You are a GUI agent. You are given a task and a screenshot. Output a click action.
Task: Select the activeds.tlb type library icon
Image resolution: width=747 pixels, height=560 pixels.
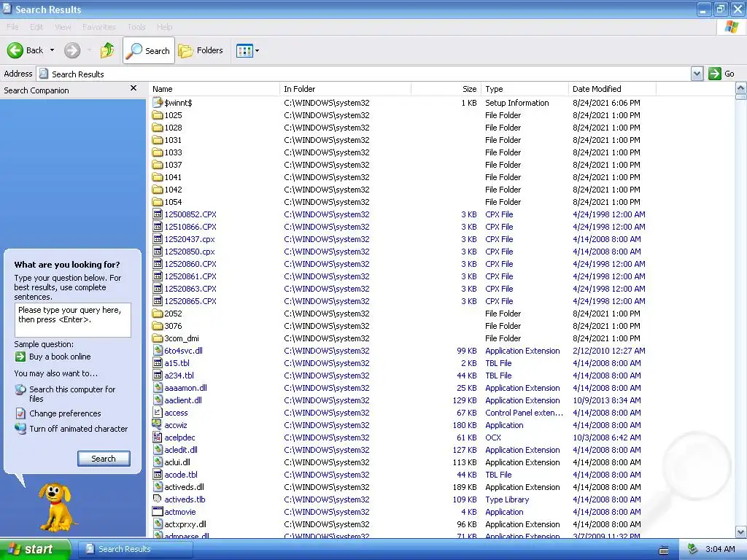(158, 499)
